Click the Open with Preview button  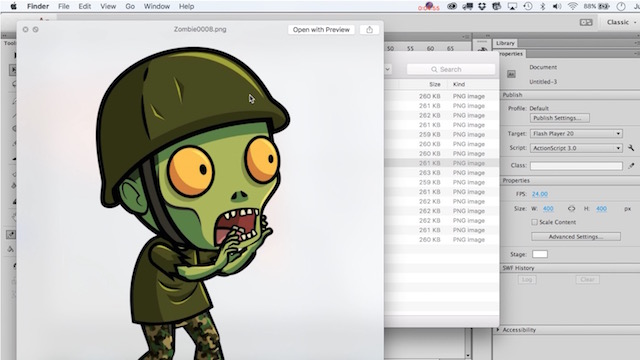[x=321, y=30]
